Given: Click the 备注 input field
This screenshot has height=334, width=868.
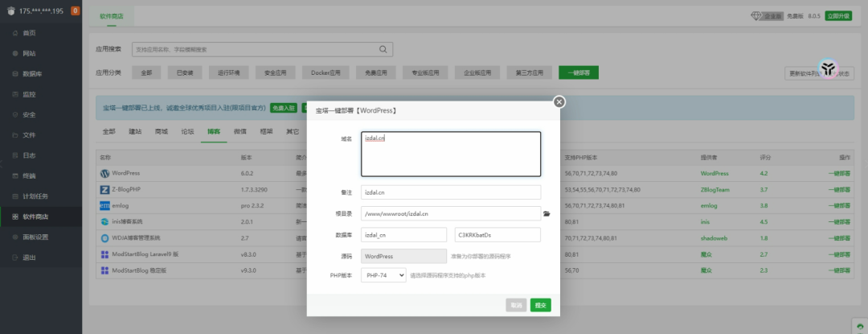Looking at the screenshot, I should pyautogui.click(x=451, y=192).
